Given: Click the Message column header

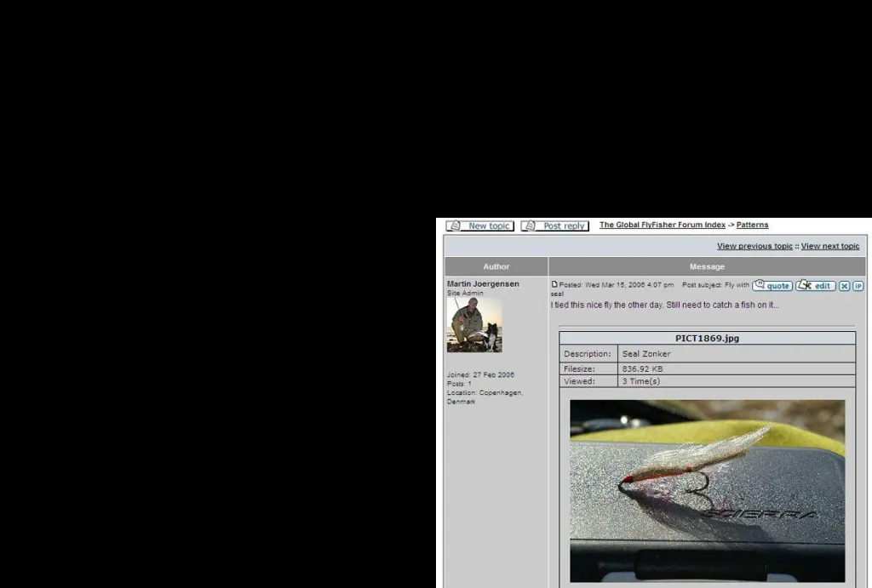Looking at the screenshot, I should pyautogui.click(x=707, y=266).
